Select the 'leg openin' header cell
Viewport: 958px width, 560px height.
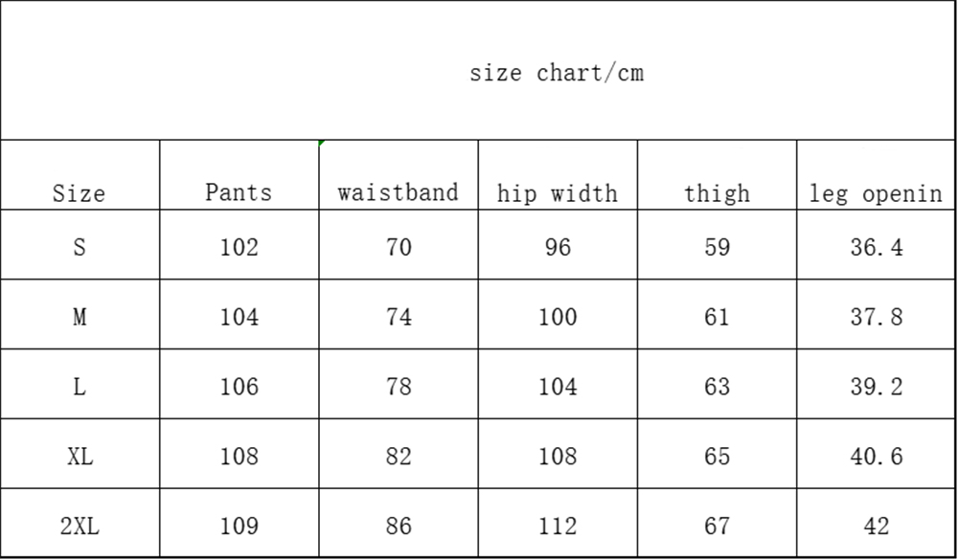(x=876, y=192)
